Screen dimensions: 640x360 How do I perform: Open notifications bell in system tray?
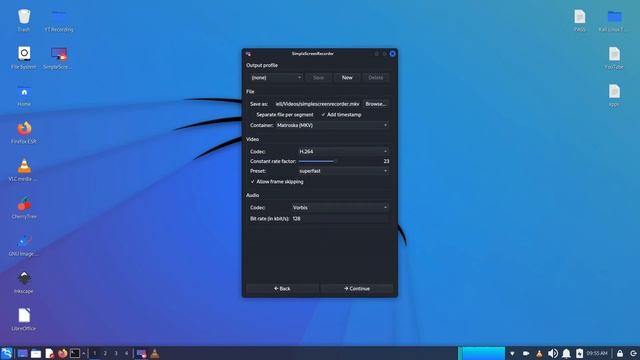566,353
